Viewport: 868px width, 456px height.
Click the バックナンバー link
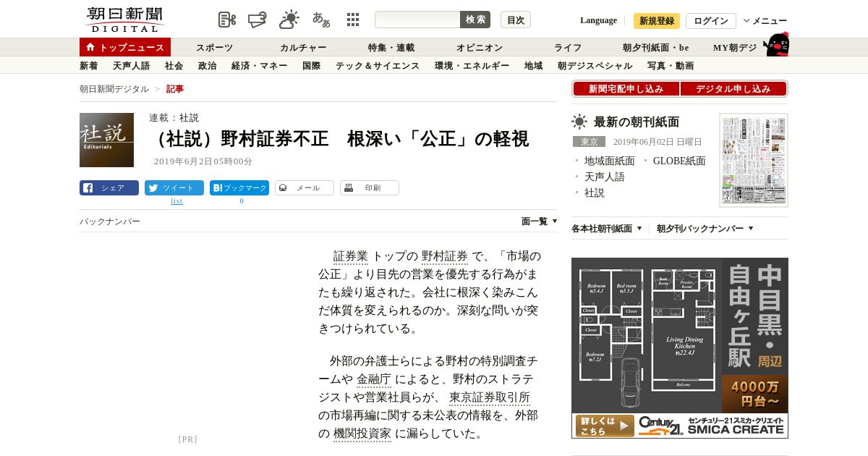pyautogui.click(x=110, y=221)
